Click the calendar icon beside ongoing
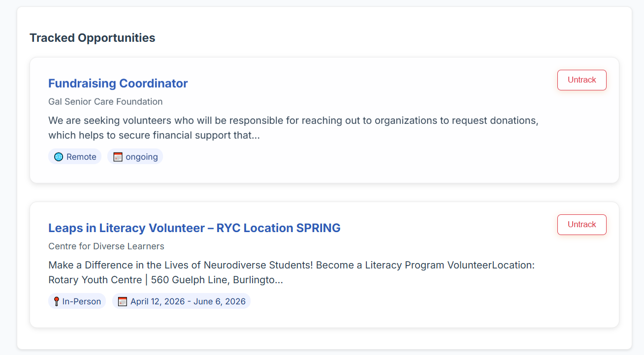Screen dimensions: 644x355 pyautogui.click(x=118, y=157)
